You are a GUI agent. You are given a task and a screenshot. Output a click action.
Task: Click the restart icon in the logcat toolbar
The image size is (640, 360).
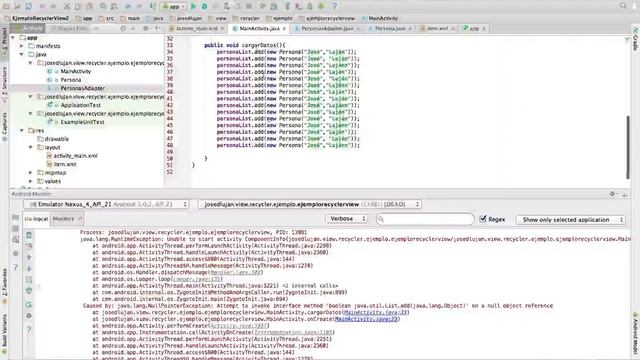pyautogui.click(x=29, y=304)
